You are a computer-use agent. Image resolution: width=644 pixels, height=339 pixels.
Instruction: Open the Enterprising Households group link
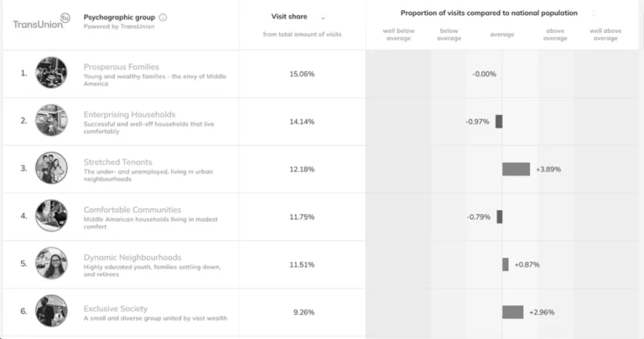click(x=129, y=114)
